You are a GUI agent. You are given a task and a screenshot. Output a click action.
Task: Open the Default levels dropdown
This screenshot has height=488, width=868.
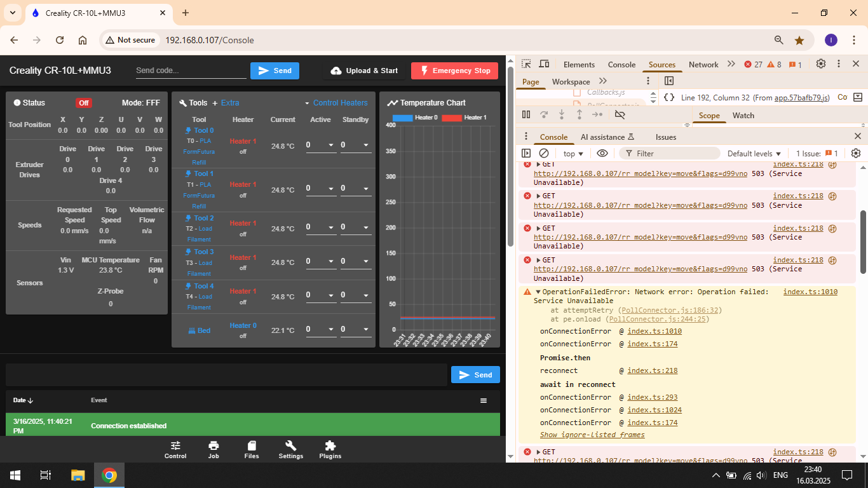click(x=754, y=154)
